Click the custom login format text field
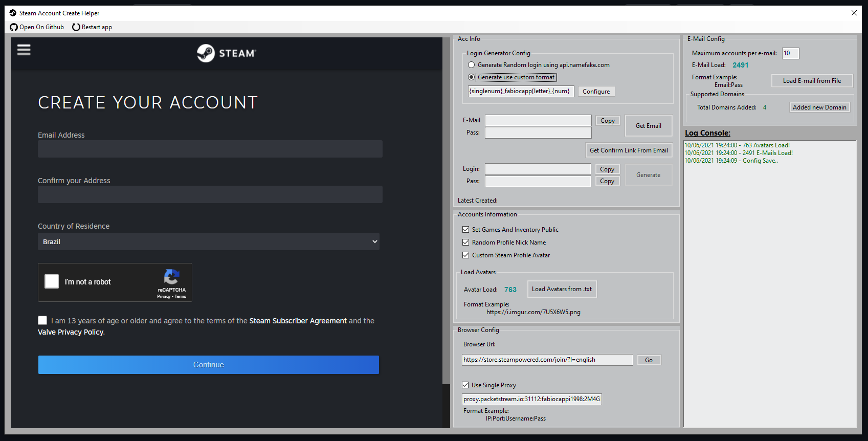This screenshot has height=441, width=868. tap(521, 91)
